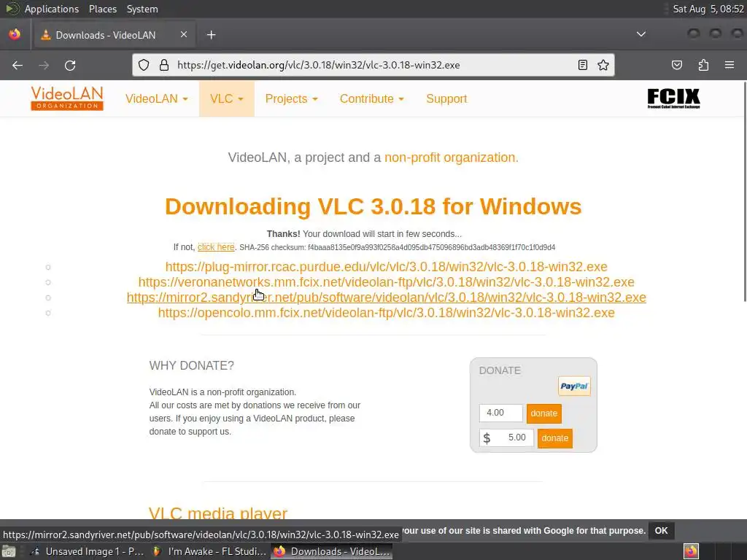The width and height of the screenshot is (747, 560).
Task: Open the tracking protection shield icon
Action: pos(144,65)
